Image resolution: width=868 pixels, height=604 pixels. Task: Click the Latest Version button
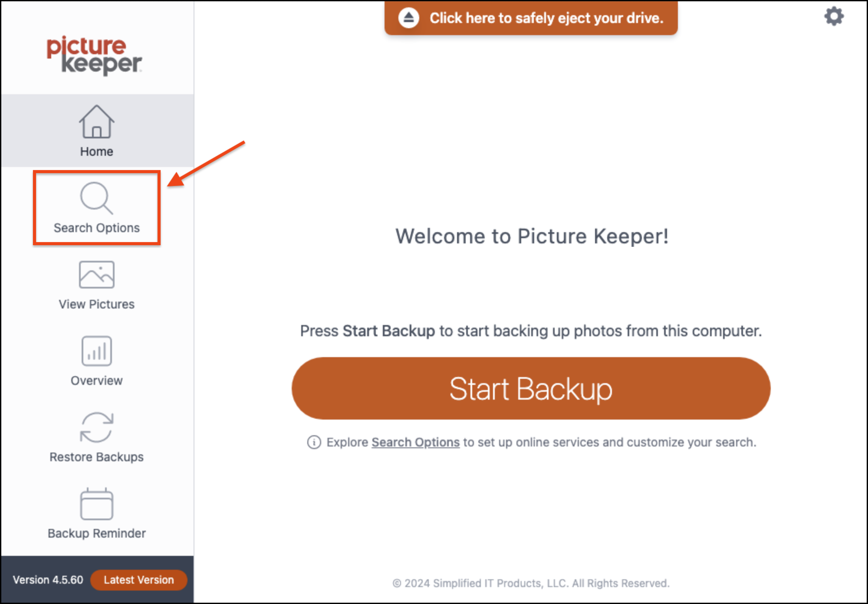tap(138, 580)
